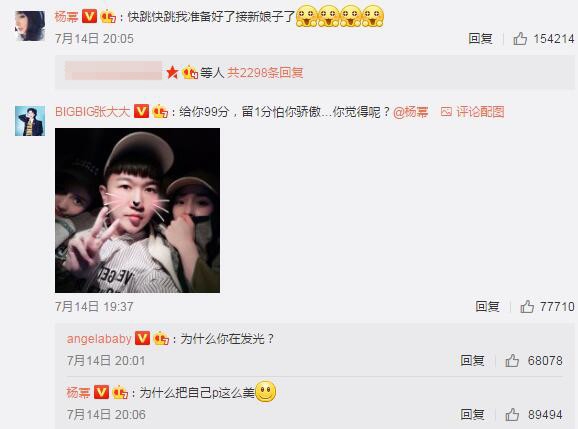Open BIGBIG张大大 username link

pyautogui.click(x=93, y=111)
